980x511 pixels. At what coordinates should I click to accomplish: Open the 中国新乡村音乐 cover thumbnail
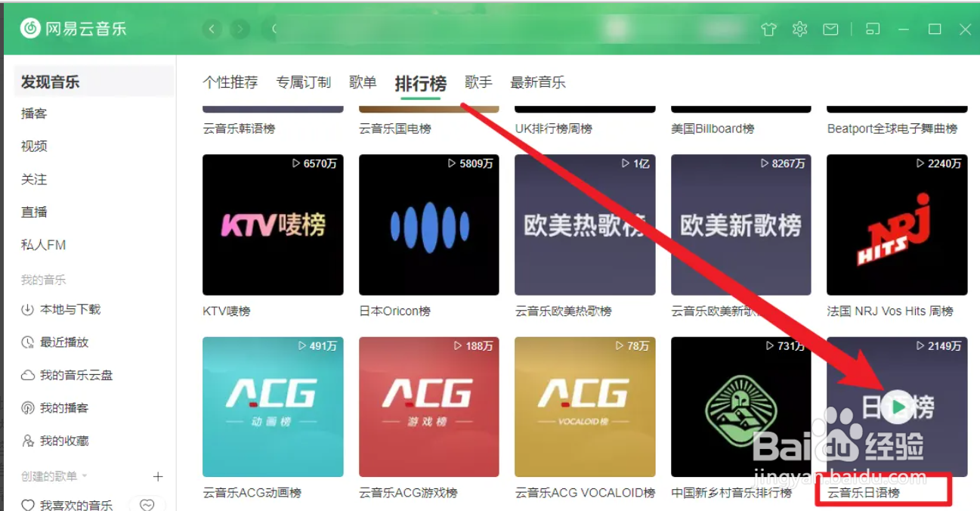[741, 407]
